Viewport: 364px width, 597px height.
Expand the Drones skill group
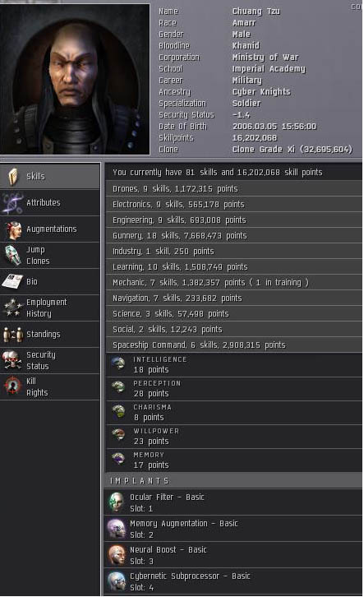coord(234,189)
